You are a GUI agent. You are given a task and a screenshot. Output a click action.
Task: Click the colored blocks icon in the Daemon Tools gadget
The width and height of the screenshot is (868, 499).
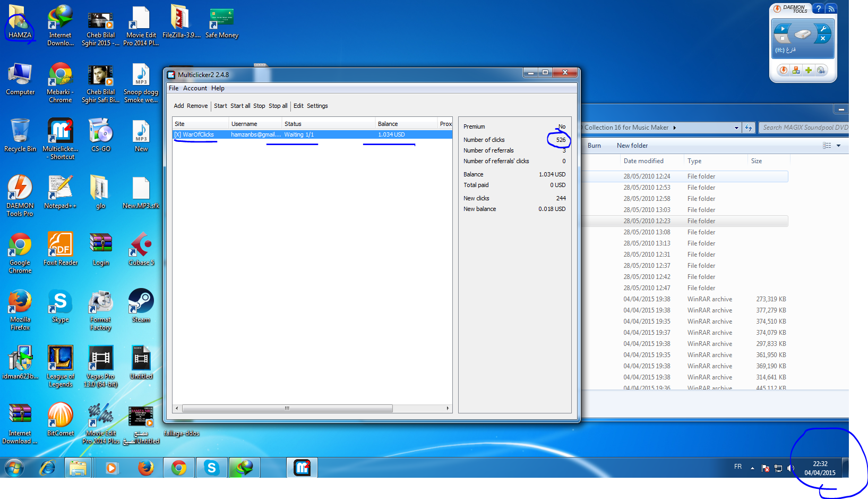coord(796,70)
